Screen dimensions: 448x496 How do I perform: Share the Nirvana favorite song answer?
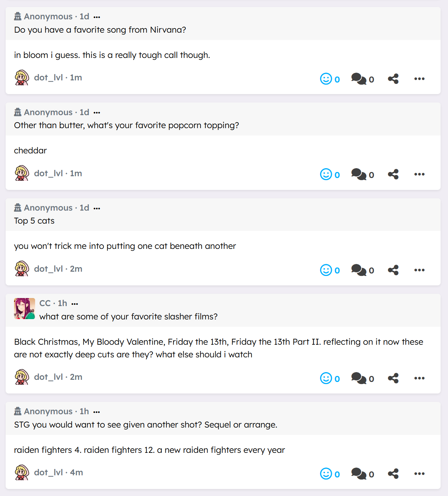click(393, 79)
